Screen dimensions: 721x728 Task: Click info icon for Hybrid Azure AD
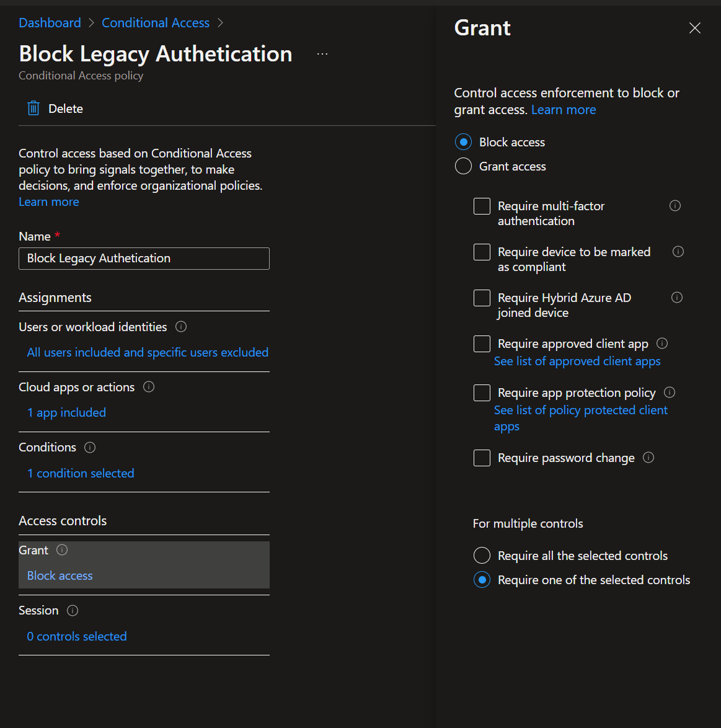click(x=677, y=298)
